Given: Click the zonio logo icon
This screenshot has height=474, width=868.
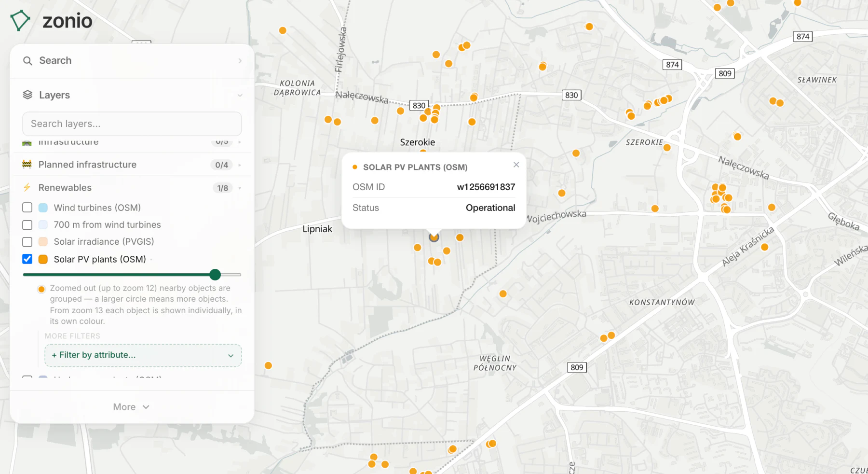Looking at the screenshot, I should point(20,21).
